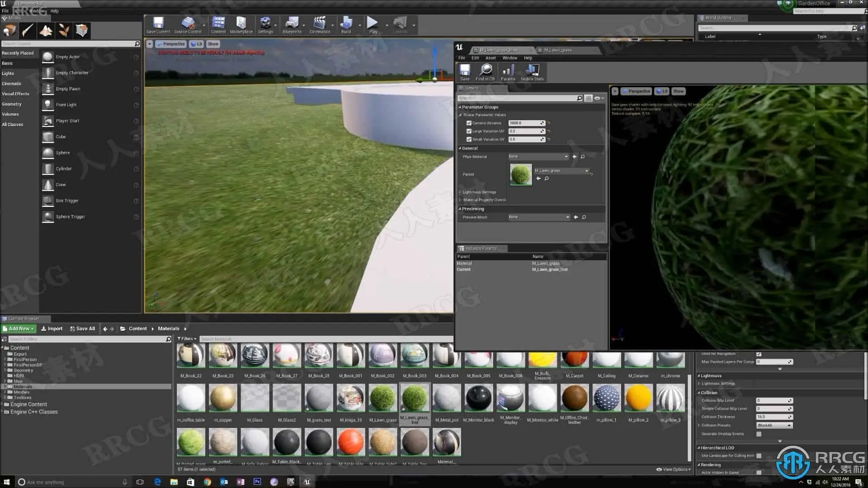Image resolution: width=868 pixels, height=488 pixels.
Task: Select the M_Lawn_grass material thumbnail
Action: click(x=382, y=398)
